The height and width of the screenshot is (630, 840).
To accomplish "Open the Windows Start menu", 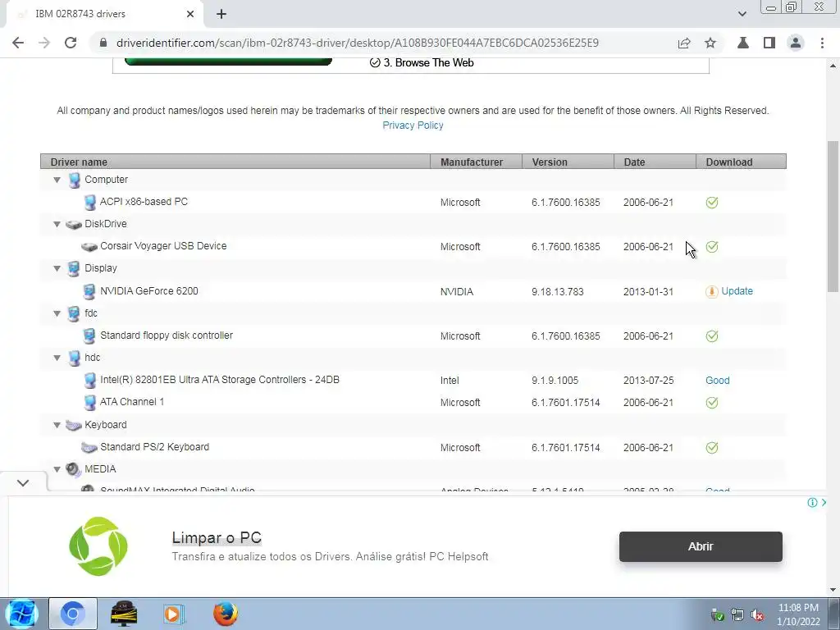I will click(21, 614).
